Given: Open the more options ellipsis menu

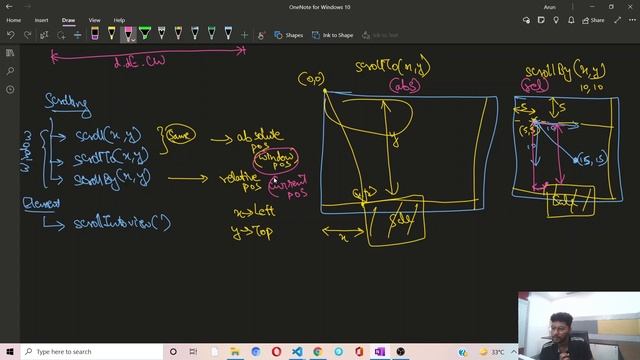Looking at the screenshot, I should click(x=632, y=20).
